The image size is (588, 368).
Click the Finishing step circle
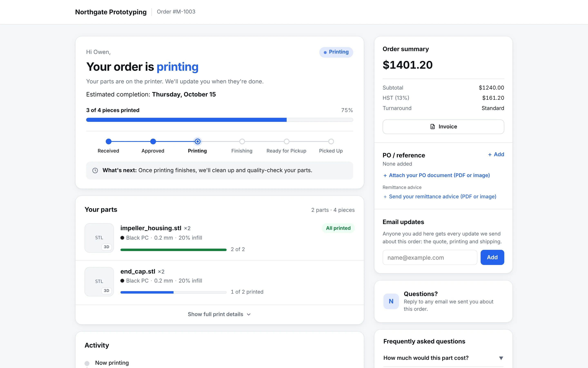pos(242,141)
